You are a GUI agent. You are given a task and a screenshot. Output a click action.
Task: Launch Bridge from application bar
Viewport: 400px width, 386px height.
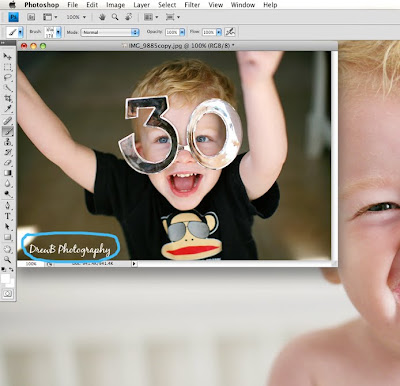click(x=31, y=17)
